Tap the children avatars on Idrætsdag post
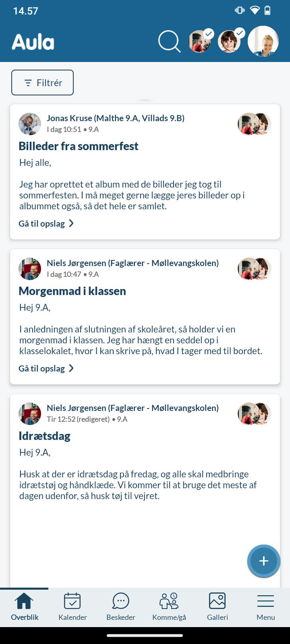Viewport: 290px width, 644px height. click(x=255, y=413)
